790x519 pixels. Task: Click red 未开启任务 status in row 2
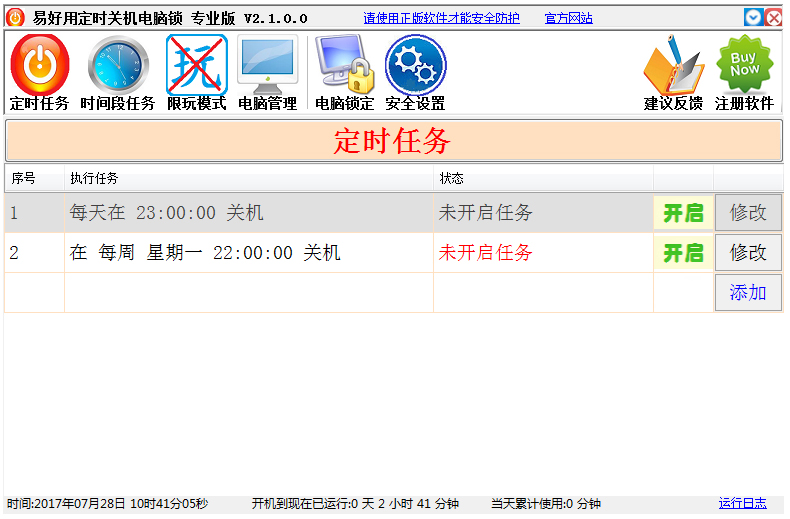coord(485,252)
